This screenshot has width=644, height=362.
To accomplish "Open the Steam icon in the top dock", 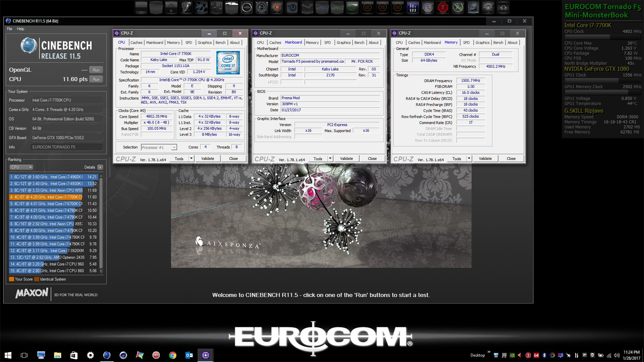I will [x=307, y=7].
